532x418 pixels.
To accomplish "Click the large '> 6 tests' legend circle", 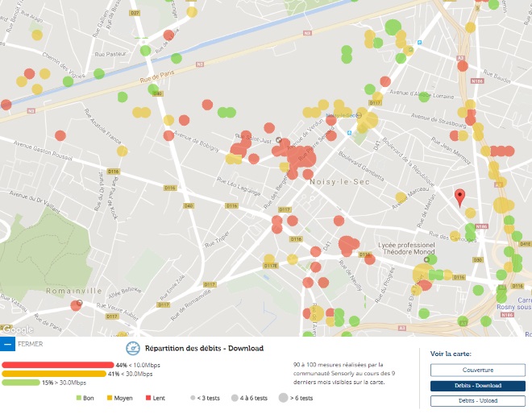I will 283,398.
